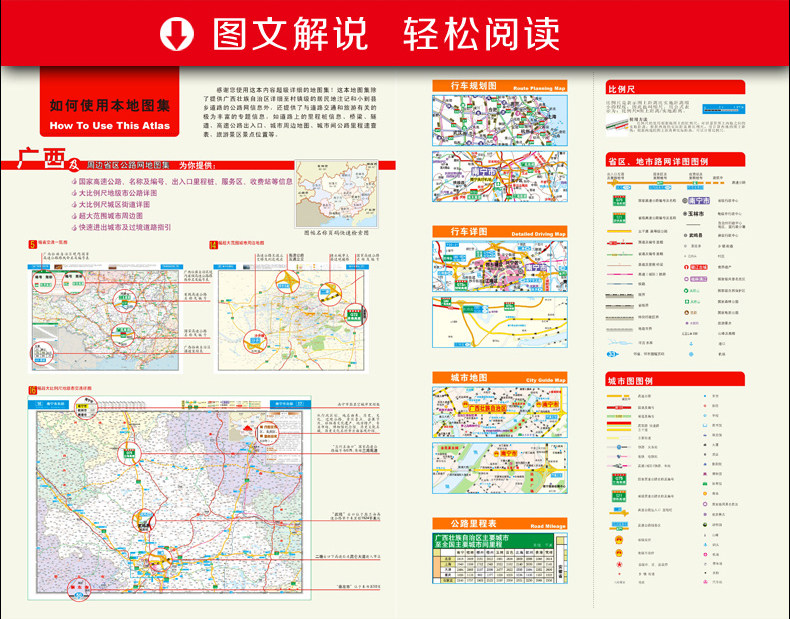Open the city-surroundings sample map under marker 14
This screenshot has width=790, height=619.
click(291, 320)
